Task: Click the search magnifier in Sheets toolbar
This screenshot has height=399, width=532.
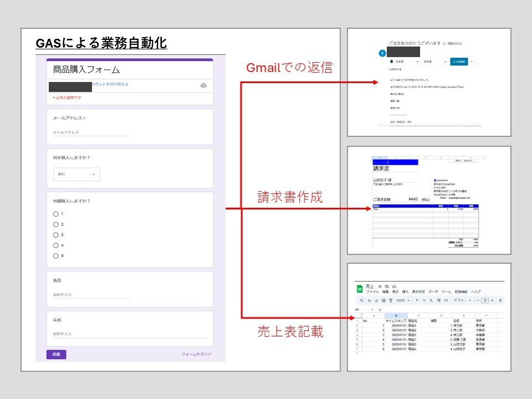Action: click(x=362, y=300)
